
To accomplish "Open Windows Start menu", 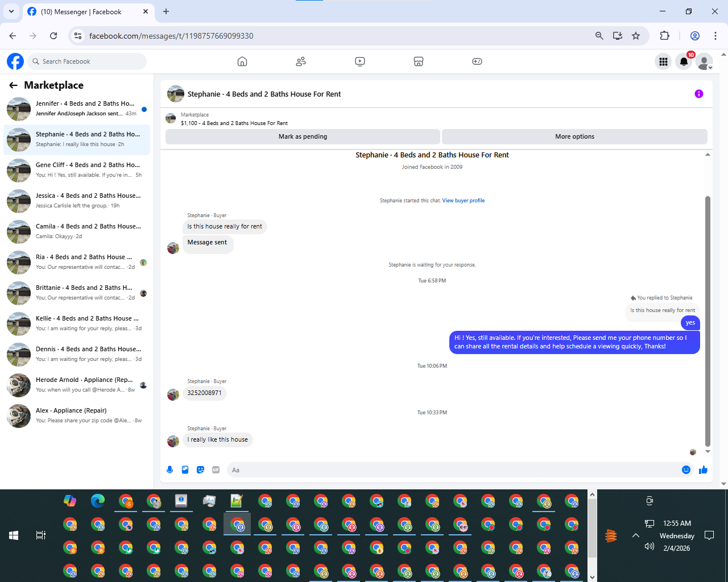I will pos(14,535).
